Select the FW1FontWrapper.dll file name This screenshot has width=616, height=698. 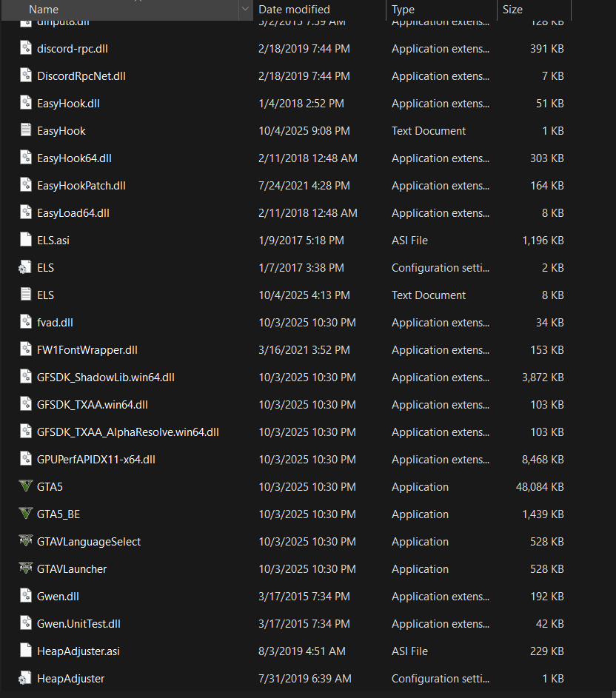point(87,350)
